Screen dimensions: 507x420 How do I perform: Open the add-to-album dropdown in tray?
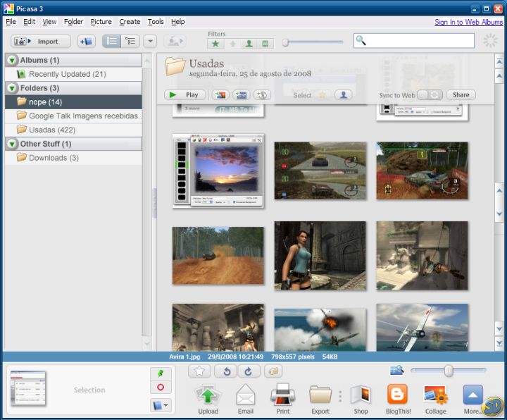click(161, 405)
